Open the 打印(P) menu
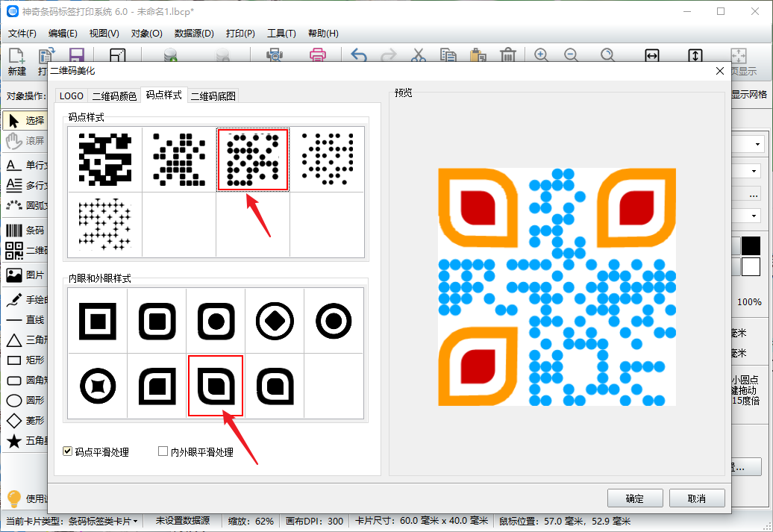Viewport: 773px width, 532px height. coord(240,34)
